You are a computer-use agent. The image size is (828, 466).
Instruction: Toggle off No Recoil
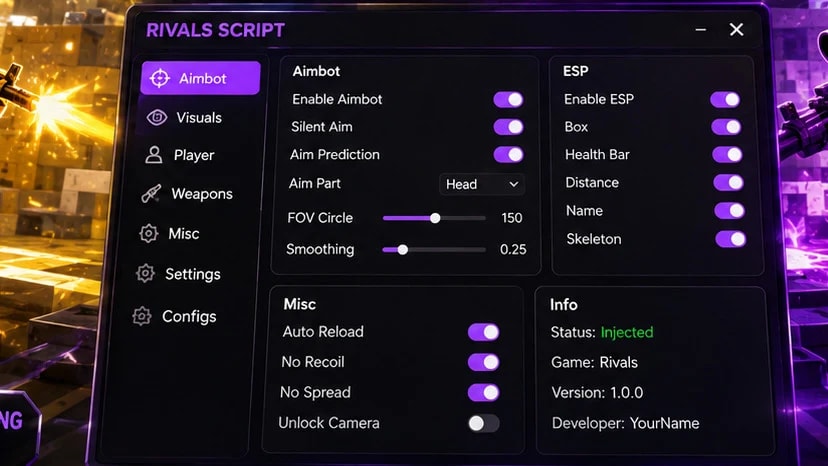[x=483, y=362]
